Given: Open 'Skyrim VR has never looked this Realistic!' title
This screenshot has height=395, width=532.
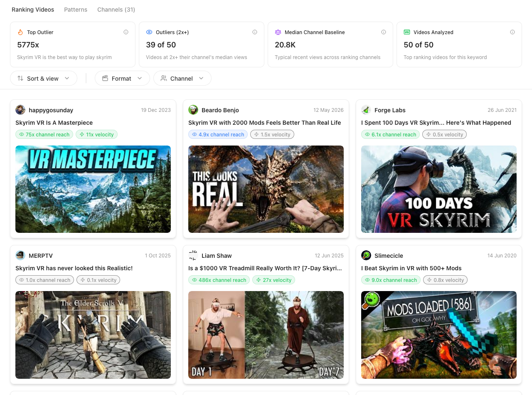Looking at the screenshot, I should click(74, 268).
